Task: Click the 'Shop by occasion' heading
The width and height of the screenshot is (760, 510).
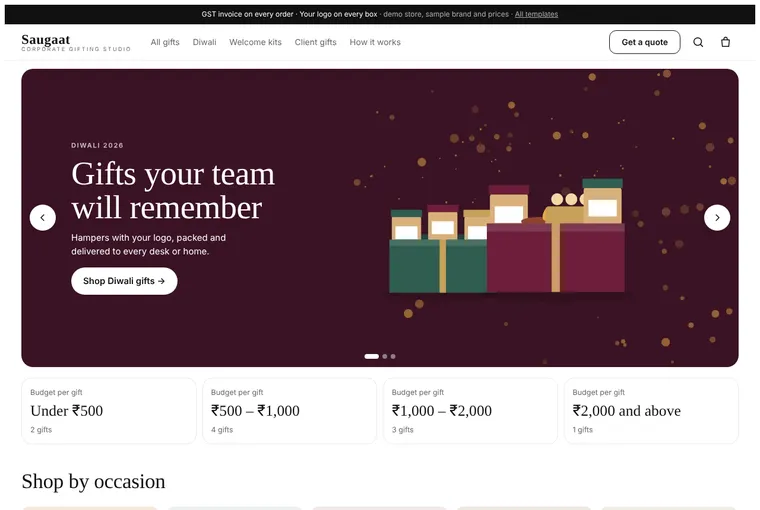Action: tap(94, 481)
